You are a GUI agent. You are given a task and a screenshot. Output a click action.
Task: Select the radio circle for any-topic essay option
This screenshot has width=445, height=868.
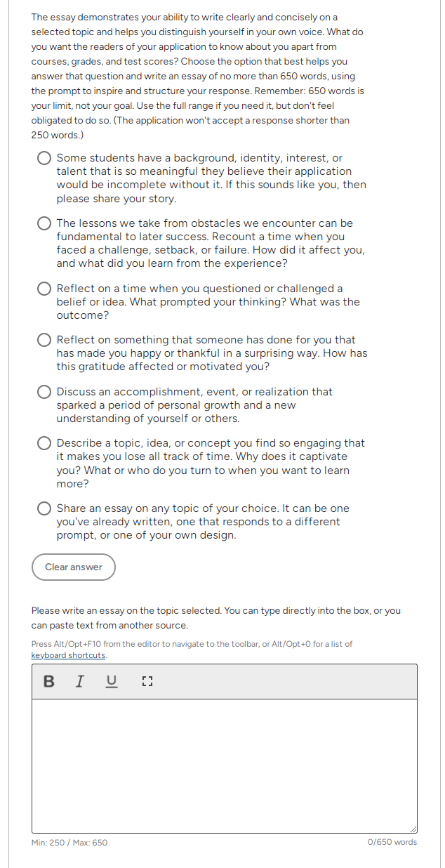coord(44,508)
